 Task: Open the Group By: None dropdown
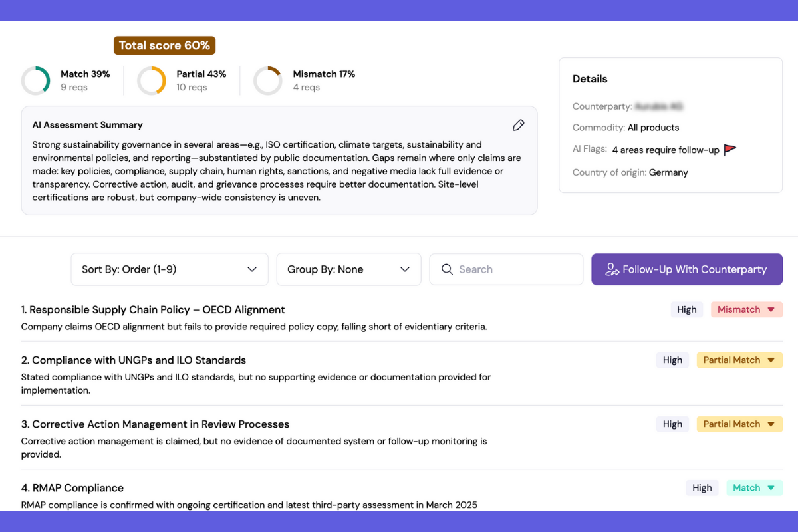pyautogui.click(x=348, y=269)
